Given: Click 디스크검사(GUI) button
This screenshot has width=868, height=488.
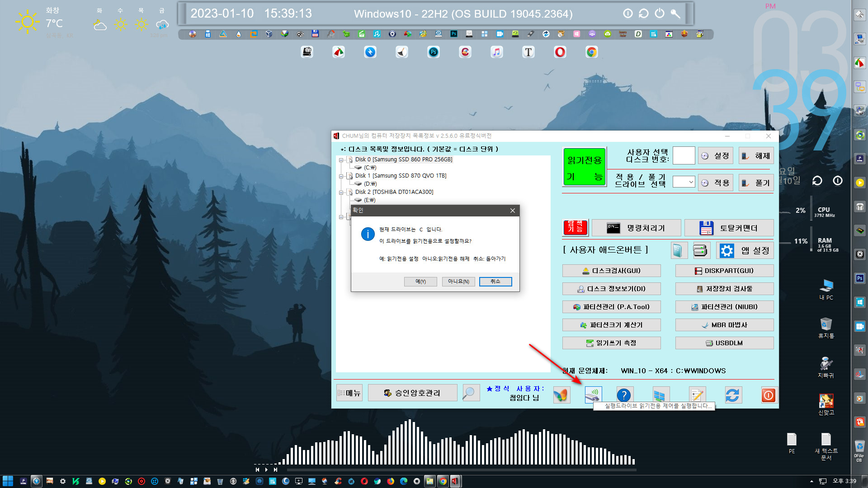Looking at the screenshot, I should pos(611,271).
